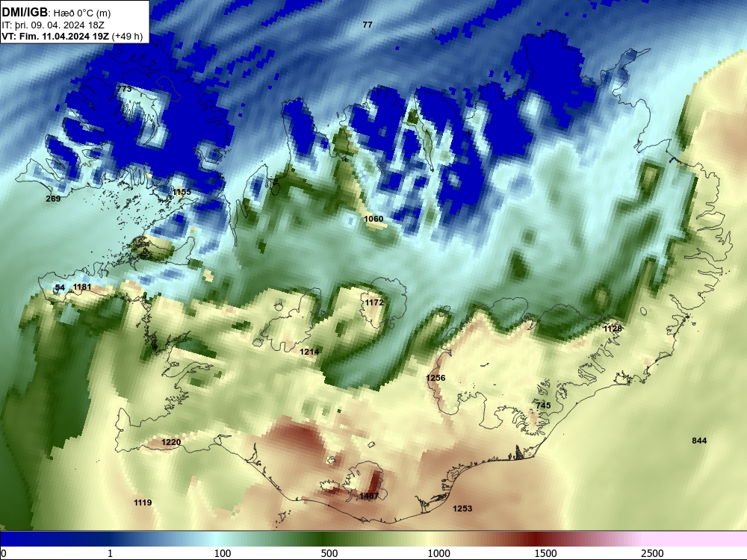Screen dimensions: 747x560
Task: Select the IT þri. 09. 04. 2024 18Z line
Action: pos(53,25)
